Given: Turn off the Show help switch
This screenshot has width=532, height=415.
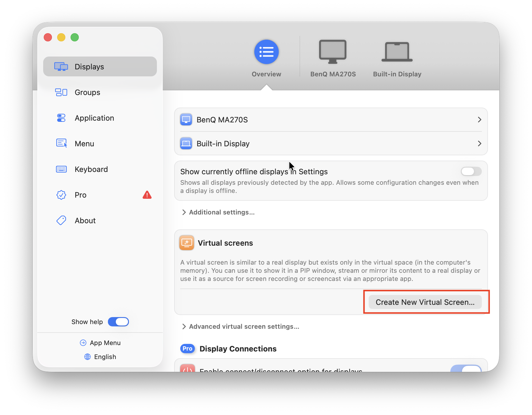Looking at the screenshot, I should [118, 322].
